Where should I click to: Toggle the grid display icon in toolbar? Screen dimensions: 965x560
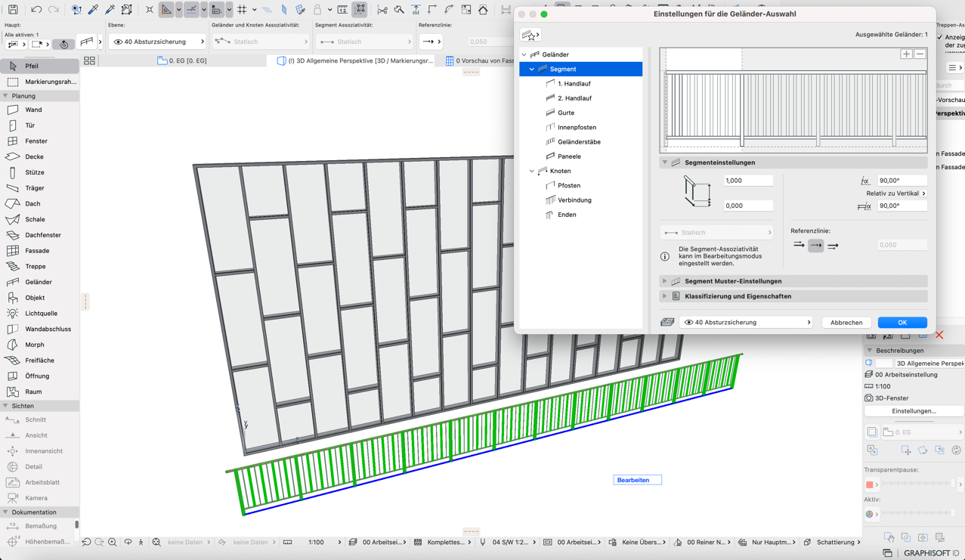(x=242, y=10)
